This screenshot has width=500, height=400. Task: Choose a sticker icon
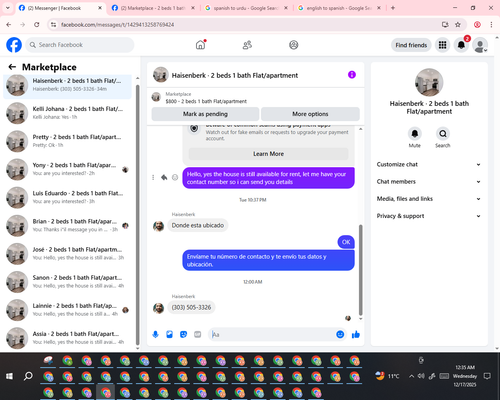(183, 334)
